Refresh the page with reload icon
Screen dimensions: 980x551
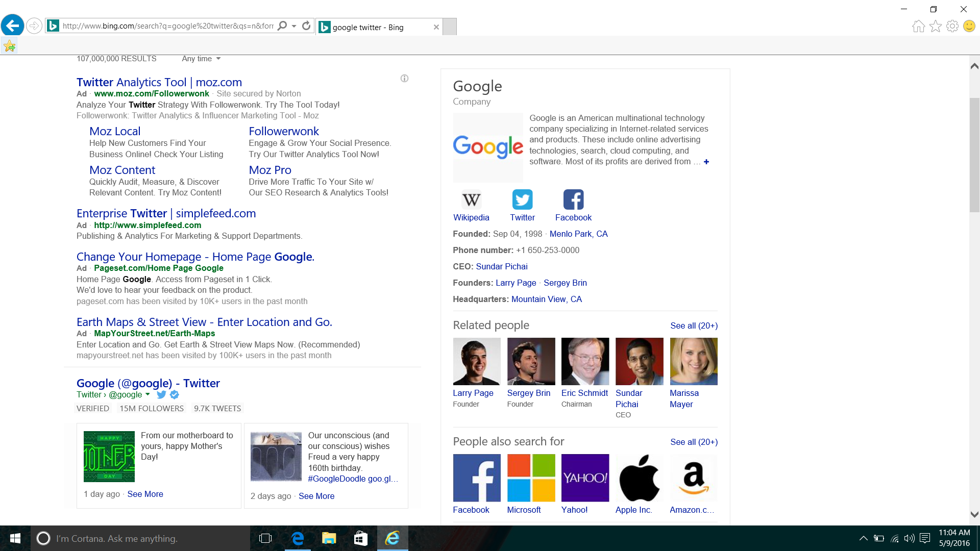tap(306, 26)
